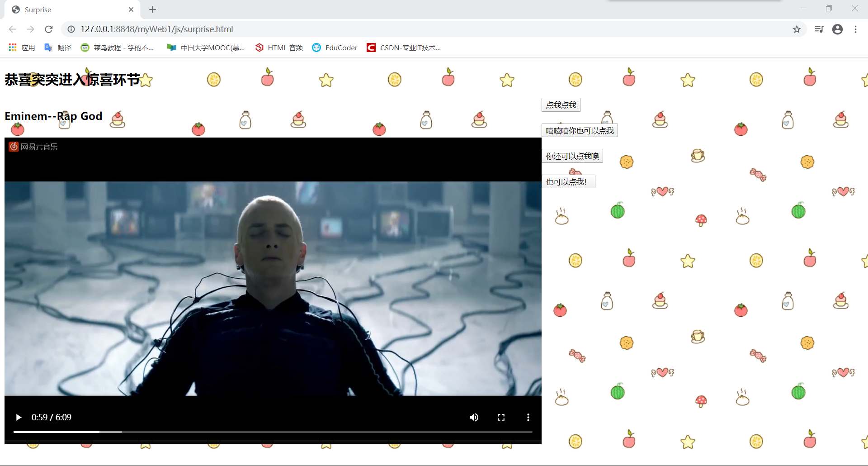Click the 嘻嘻嘻你也可以点我 button
868x466 pixels.
pos(580,131)
